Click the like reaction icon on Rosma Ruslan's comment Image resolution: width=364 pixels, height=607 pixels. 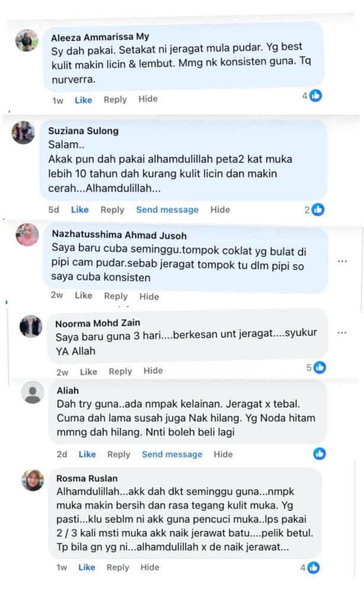[313, 567]
